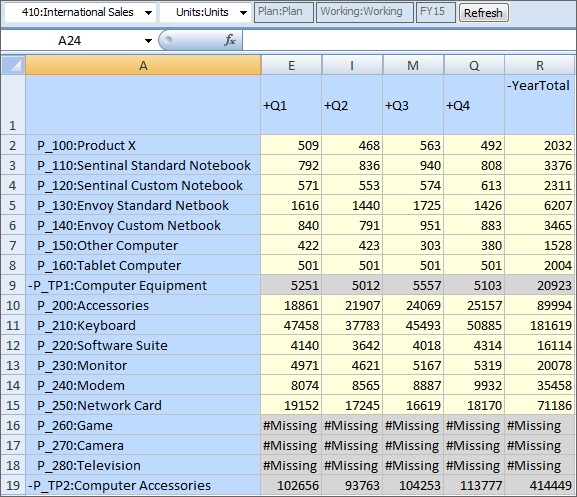This screenshot has height=497, width=577.
Task: Select row 19 header
Action: (x=13, y=485)
